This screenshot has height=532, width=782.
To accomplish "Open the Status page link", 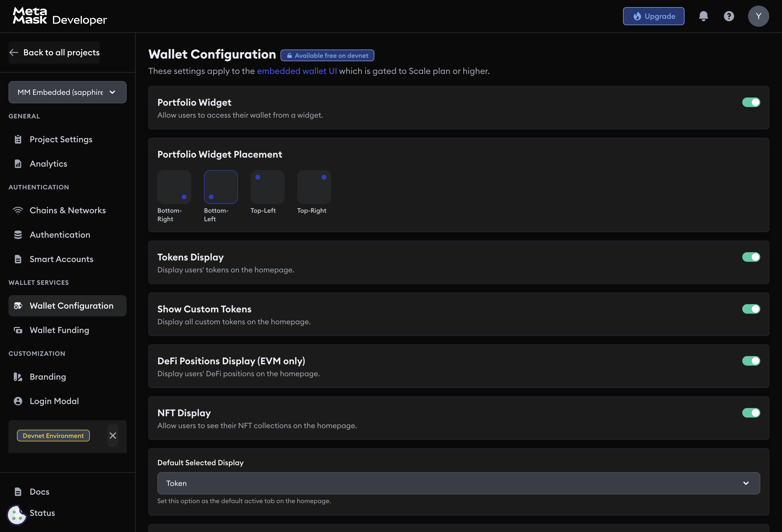I will [x=42, y=513].
